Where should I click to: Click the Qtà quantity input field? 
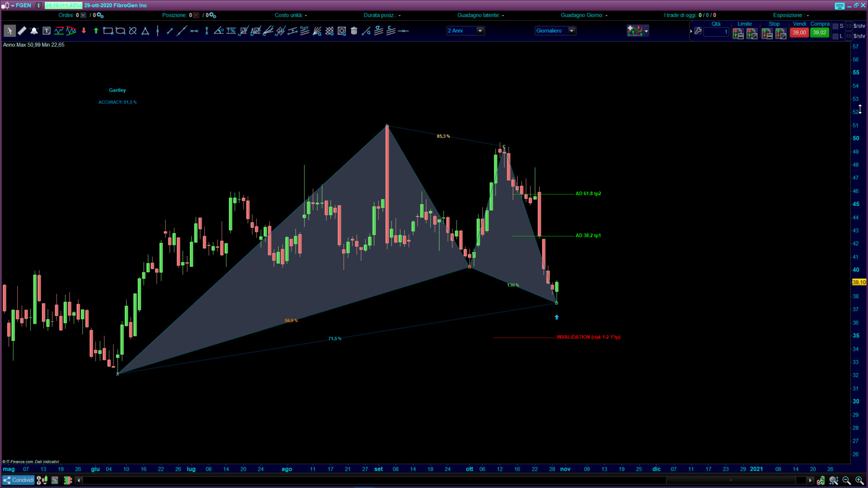point(716,32)
